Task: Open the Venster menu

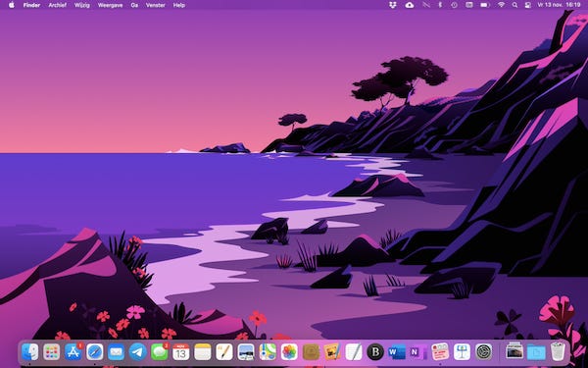Action: [x=156, y=5]
